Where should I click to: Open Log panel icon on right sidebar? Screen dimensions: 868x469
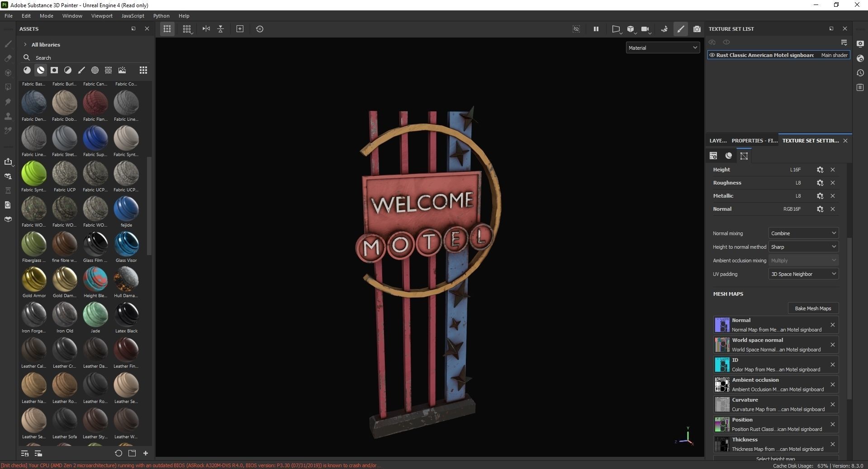(860, 87)
